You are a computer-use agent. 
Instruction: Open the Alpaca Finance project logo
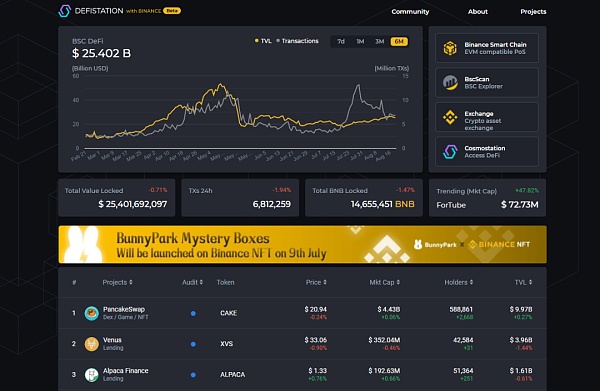(x=91, y=375)
